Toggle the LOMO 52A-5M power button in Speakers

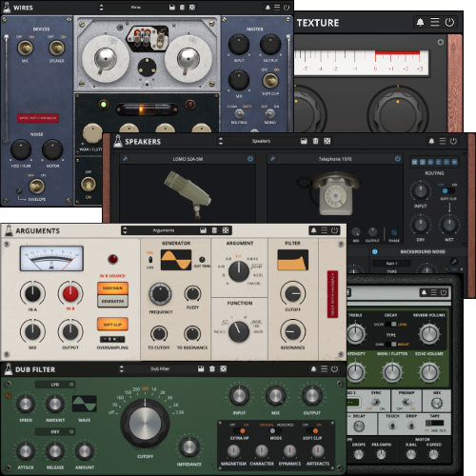[250, 159]
